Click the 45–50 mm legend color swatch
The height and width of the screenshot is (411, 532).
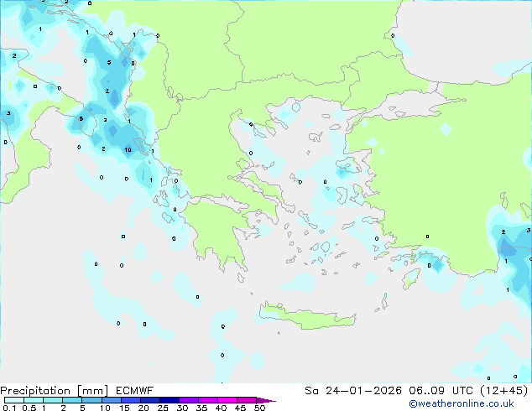click(247, 400)
